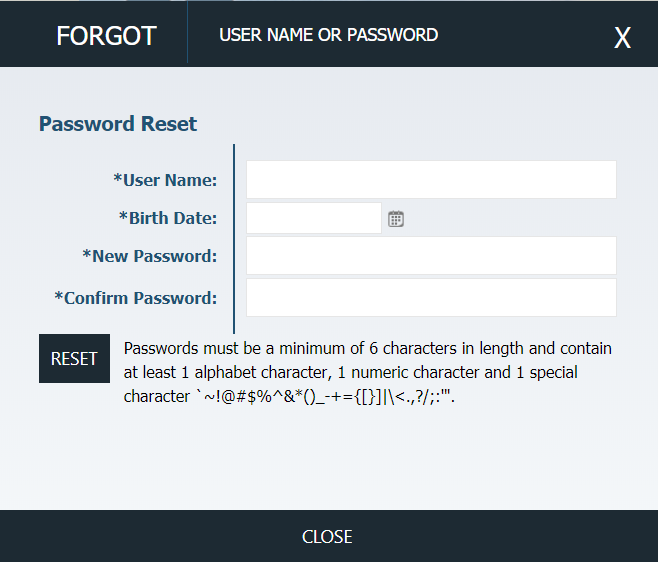The height and width of the screenshot is (562, 658).
Task: Click the RESET button
Action: pyautogui.click(x=74, y=358)
